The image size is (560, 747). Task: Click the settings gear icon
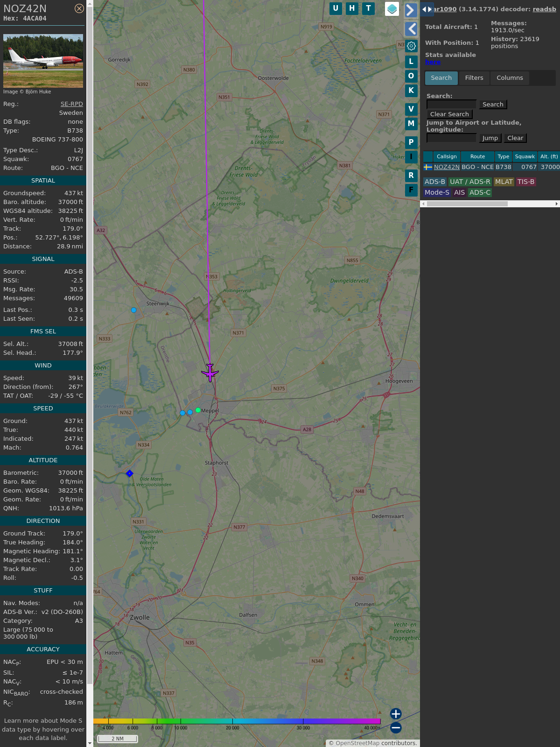click(411, 46)
